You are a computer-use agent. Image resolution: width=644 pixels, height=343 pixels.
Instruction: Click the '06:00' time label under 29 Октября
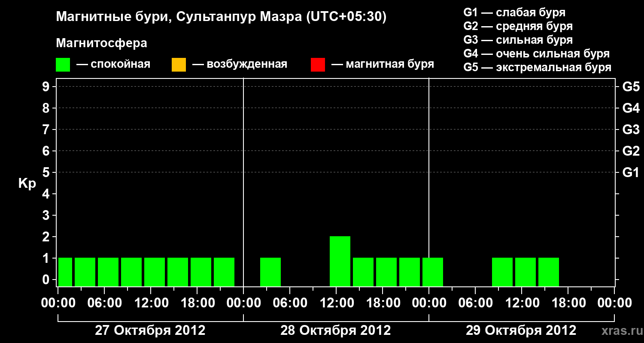pos(475,303)
